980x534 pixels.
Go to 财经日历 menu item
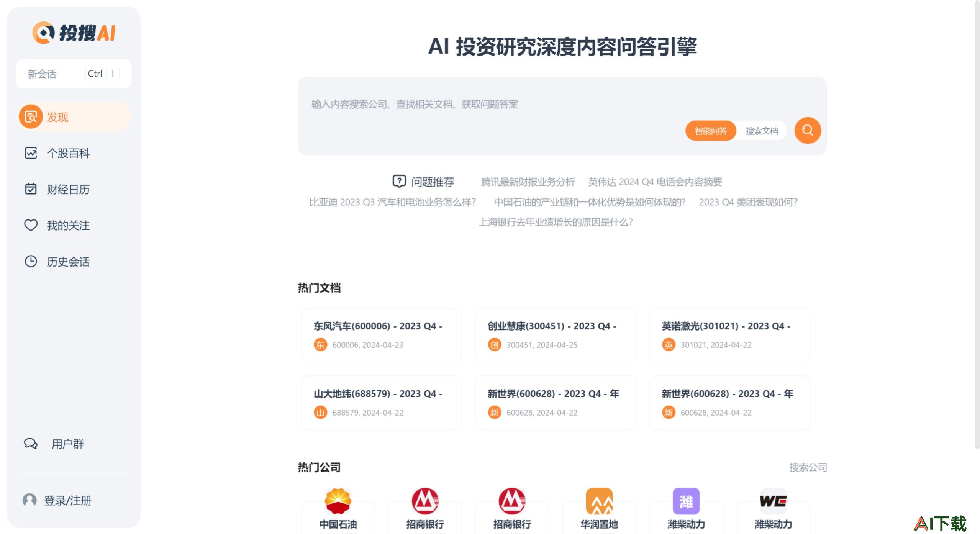click(74, 189)
